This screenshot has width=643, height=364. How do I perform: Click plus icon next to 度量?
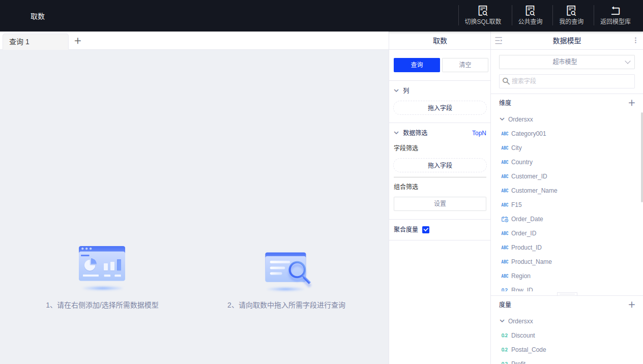pyautogui.click(x=631, y=305)
